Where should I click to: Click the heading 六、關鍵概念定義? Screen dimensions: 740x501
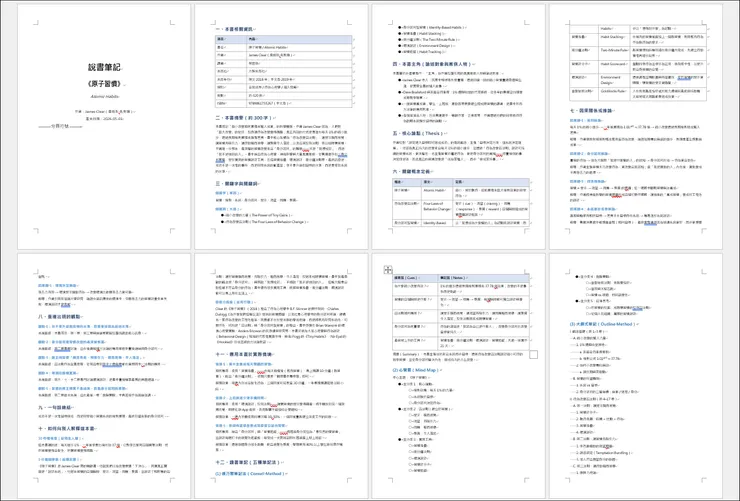coord(413,171)
